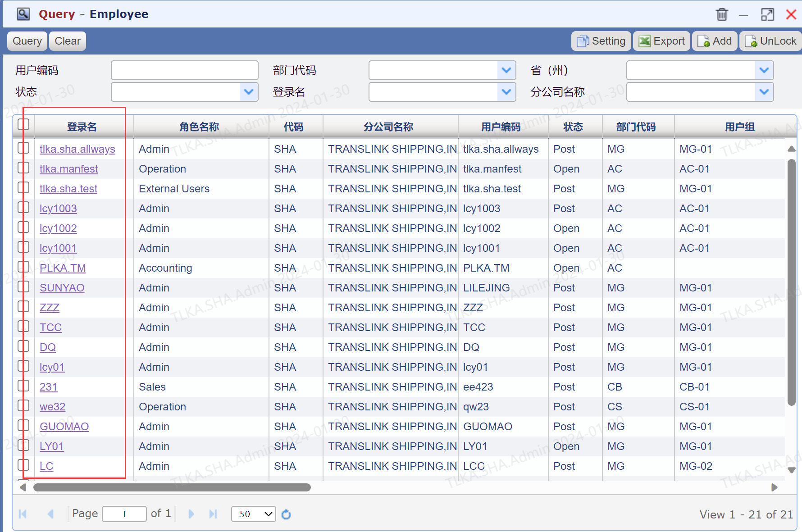Sort by the 登录名 column header
The image size is (802, 532).
(x=82, y=127)
